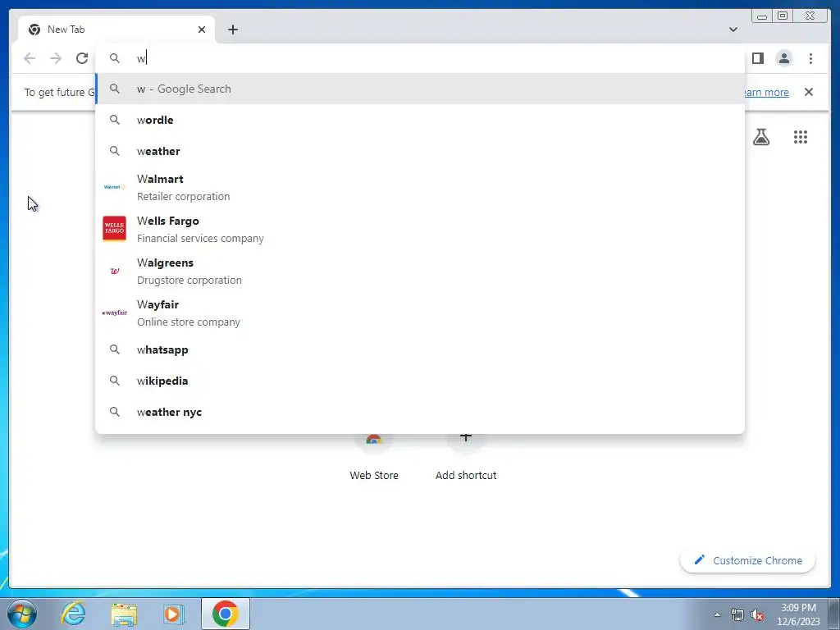Go forward with the forward arrow
The height and width of the screenshot is (630, 840).
[56, 58]
